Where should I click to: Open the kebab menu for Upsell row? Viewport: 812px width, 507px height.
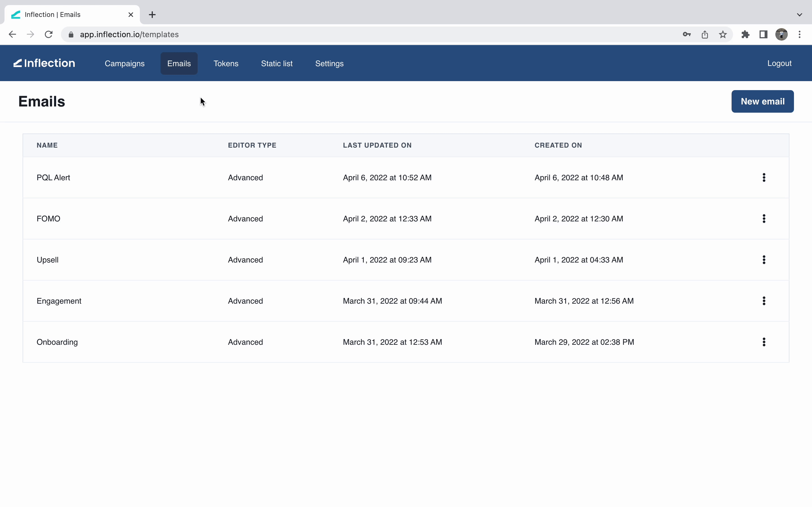(764, 259)
